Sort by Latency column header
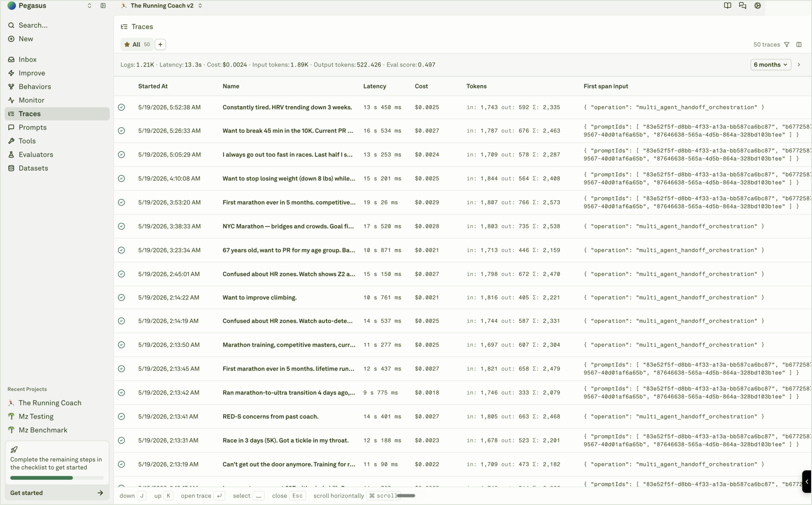Viewport: 812px width, 505px height. tap(374, 86)
